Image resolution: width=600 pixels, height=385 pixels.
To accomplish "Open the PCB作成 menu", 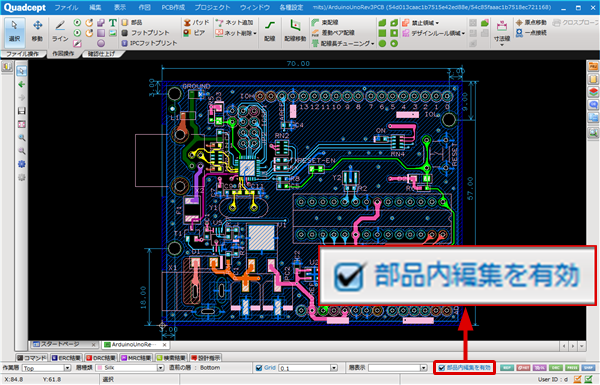I will point(173,7).
